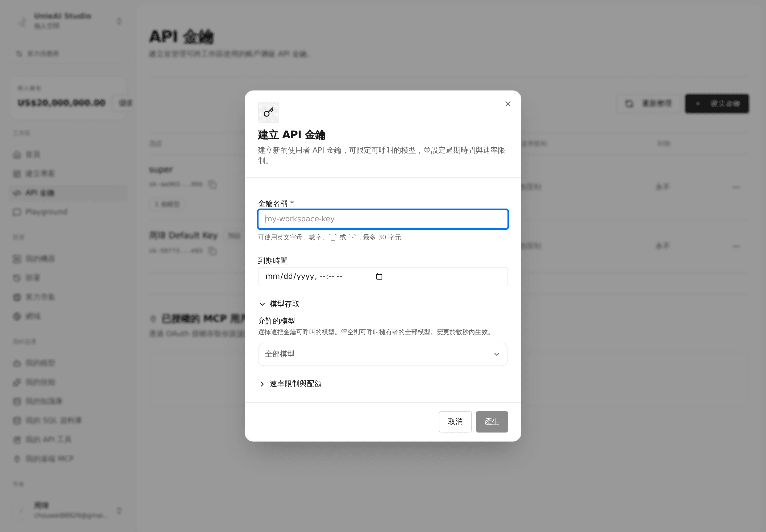The height and width of the screenshot is (532, 766).
Task: Focus the 金鑰名稱 input field
Action: [x=383, y=219]
